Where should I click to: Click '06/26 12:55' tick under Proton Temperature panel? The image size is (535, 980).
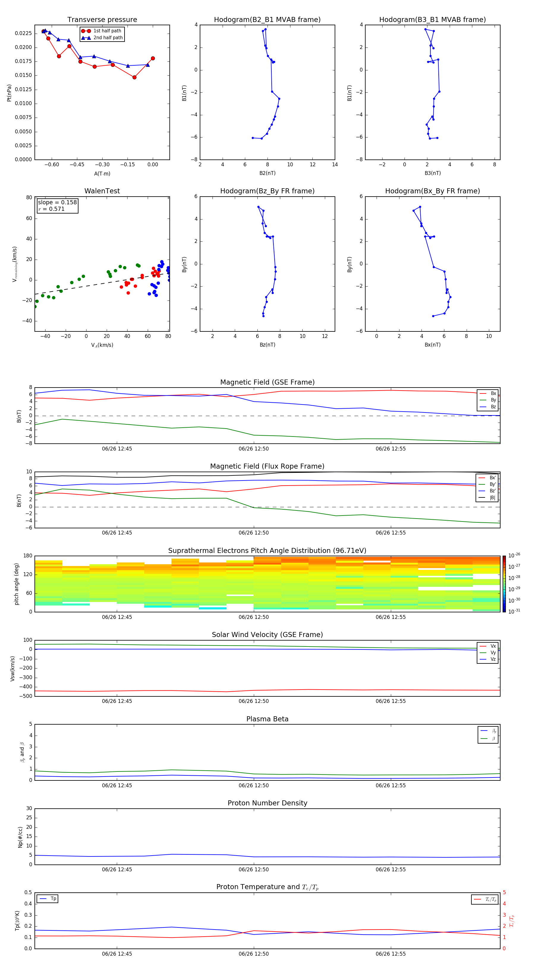[391, 954]
